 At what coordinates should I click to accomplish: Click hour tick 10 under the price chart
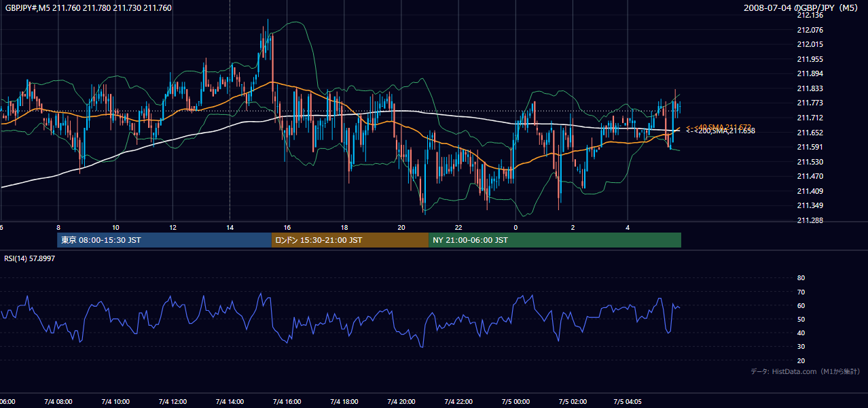pyautogui.click(x=115, y=227)
